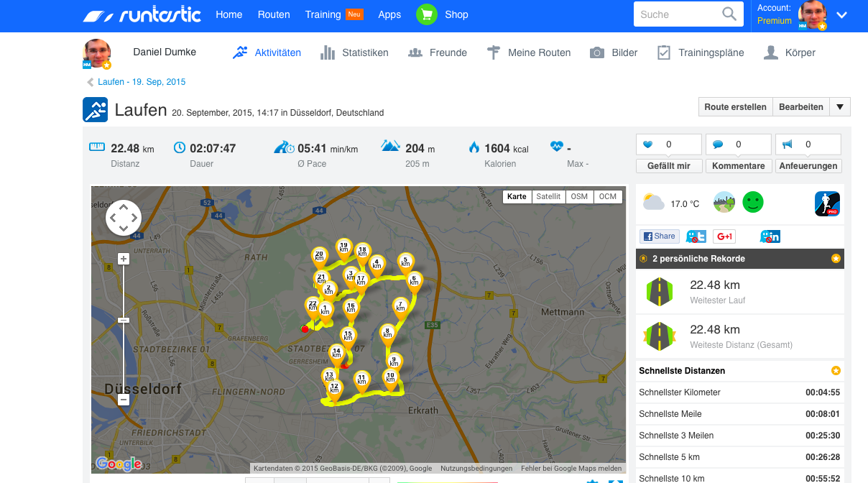The height and width of the screenshot is (483, 868).
Task: Click the heart like count icon
Action: [647, 144]
